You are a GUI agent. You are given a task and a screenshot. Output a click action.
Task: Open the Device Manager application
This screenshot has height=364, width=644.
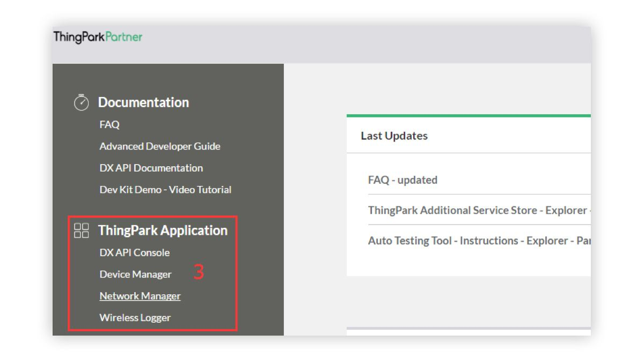[135, 274]
